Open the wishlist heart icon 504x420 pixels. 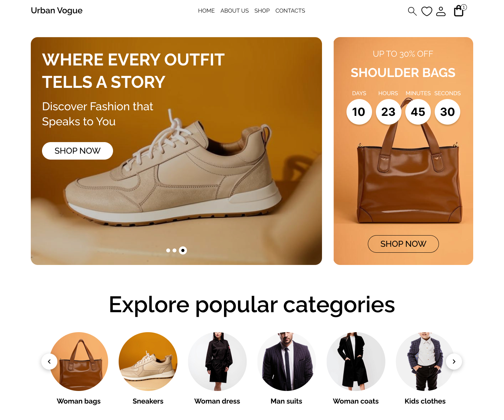(427, 11)
